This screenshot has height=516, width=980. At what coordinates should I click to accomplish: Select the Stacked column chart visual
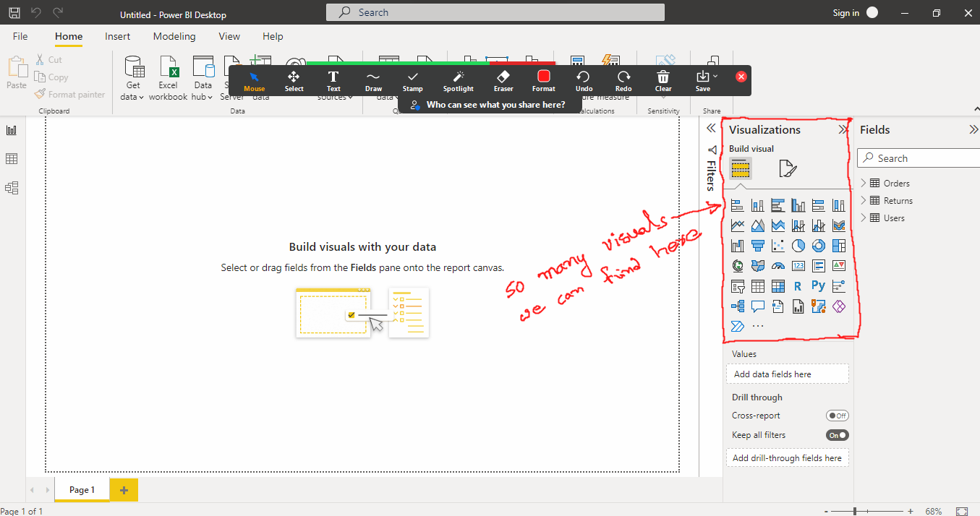click(x=757, y=206)
